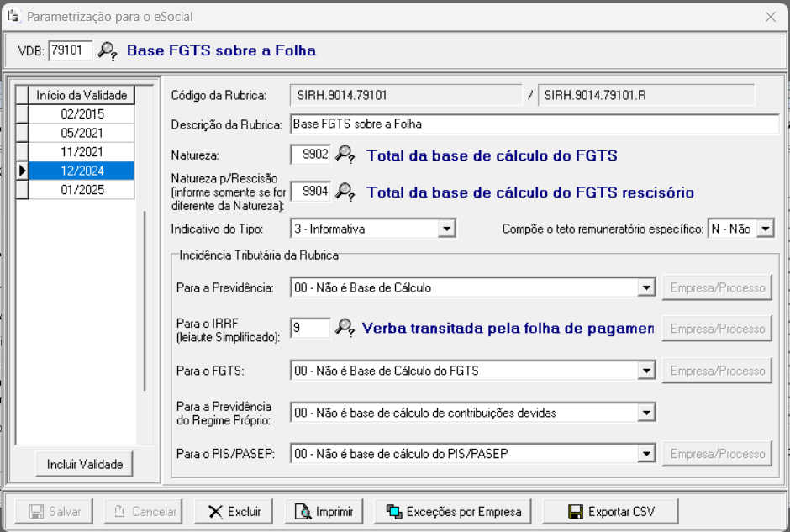
Task: Expand the Para o PIS/PASEP dropdown
Action: pos(646,454)
